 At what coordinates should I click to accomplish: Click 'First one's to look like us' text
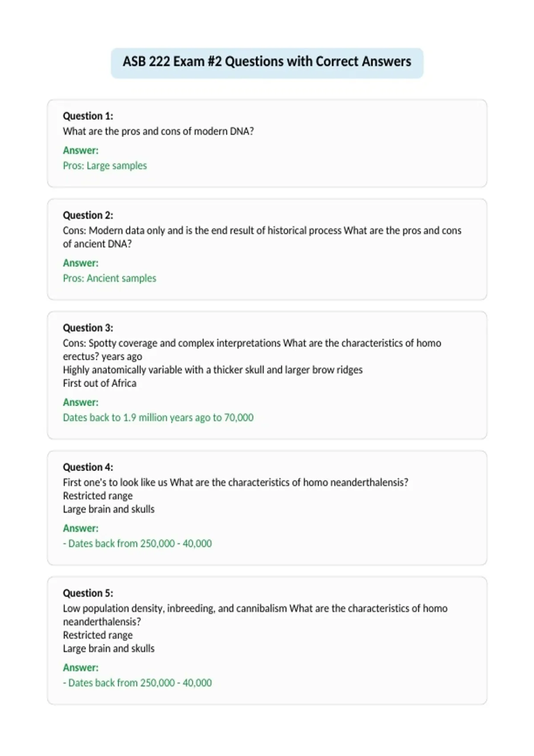pyautogui.click(x=115, y=483)
